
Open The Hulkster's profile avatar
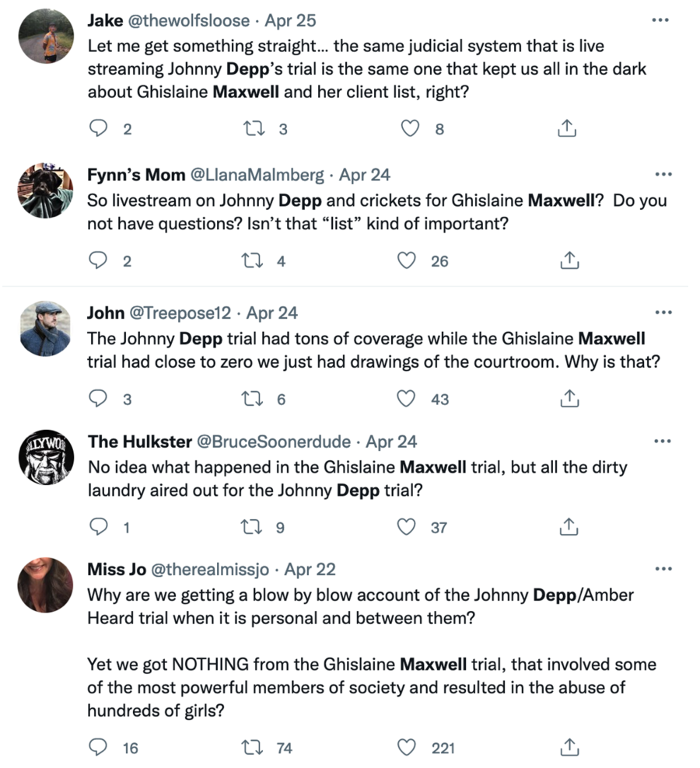point(45,456)
